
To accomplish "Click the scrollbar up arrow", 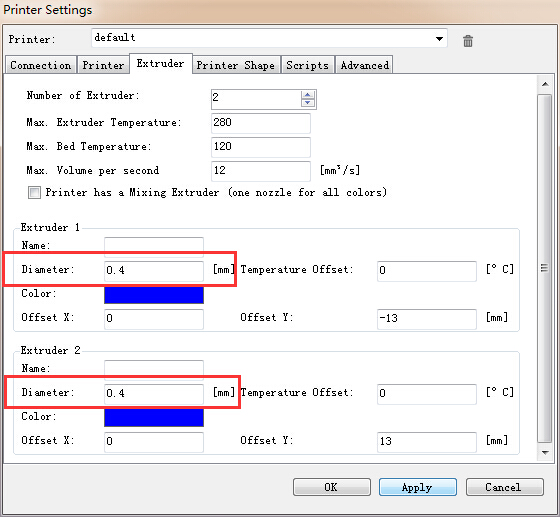I will [x=545, y=84].
